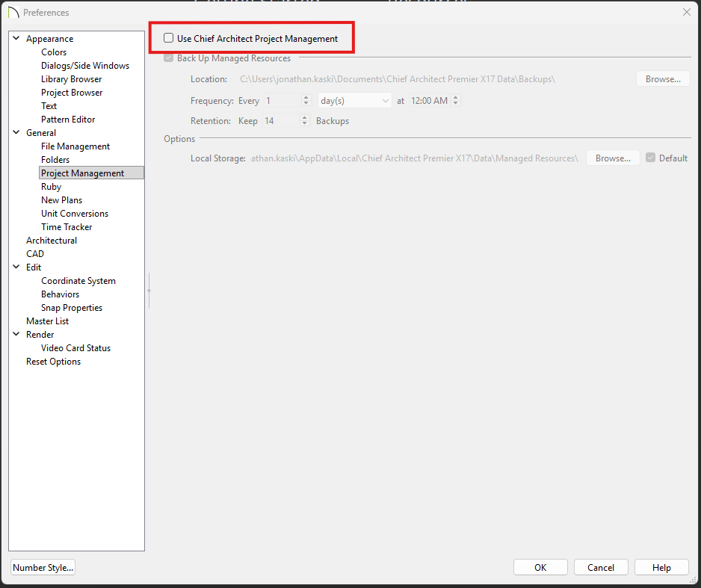Collapse the General tree section
This screenshot has width=701, height=588.
coord(16,133)
